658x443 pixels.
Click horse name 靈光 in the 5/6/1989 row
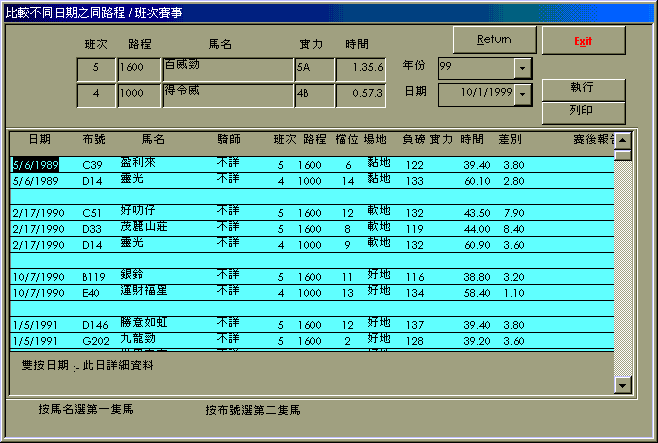[x=132, y=179]
